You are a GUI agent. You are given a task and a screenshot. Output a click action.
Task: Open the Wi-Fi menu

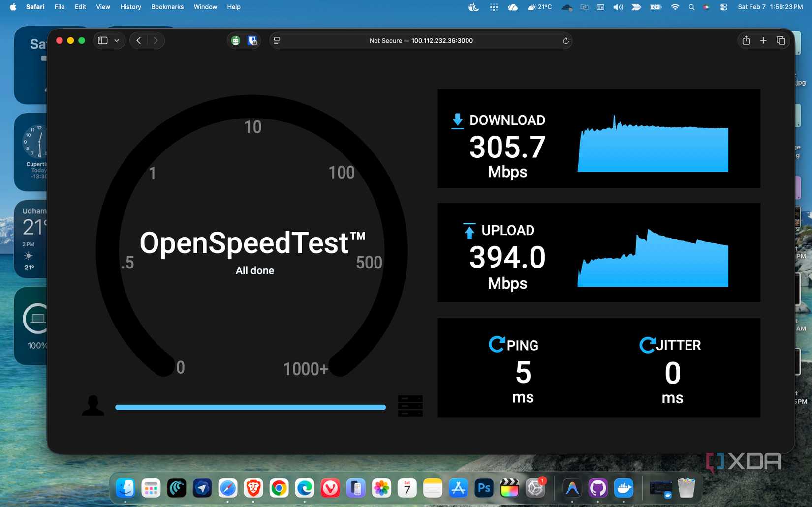675,7
